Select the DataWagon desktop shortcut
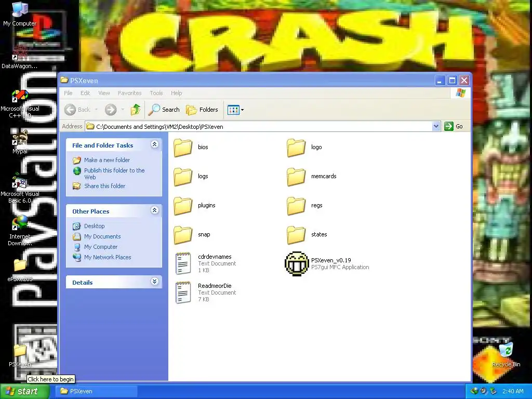Viewport: 532px width, 399px height. point(20,57)
